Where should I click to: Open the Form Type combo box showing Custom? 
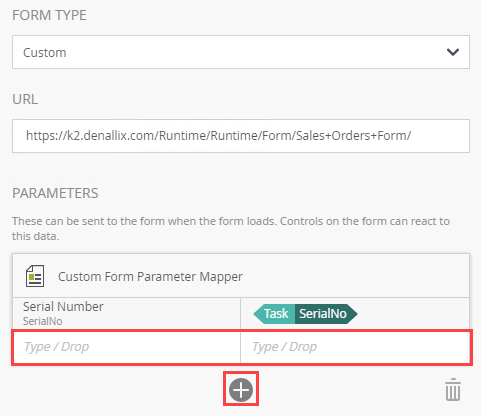coord(241,52)
